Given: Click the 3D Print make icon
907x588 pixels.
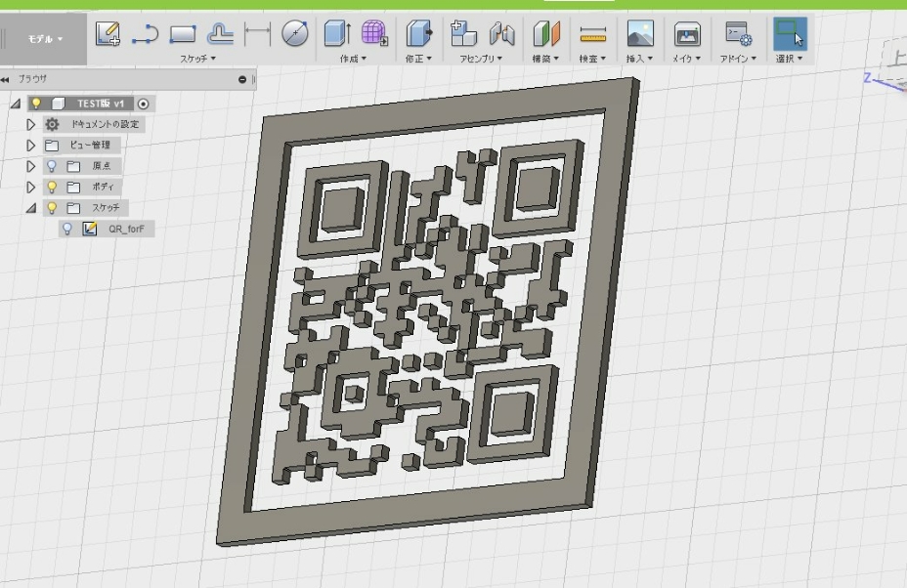Looking at the screenshot, I should point(687,33).
